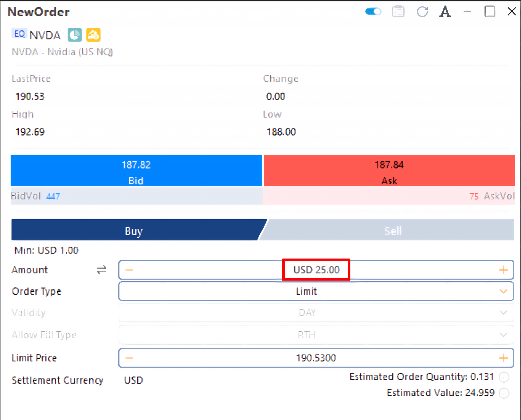Open the order list icon
The height and width of the screenshot is (420, 521).
click(x=398, y=11)
